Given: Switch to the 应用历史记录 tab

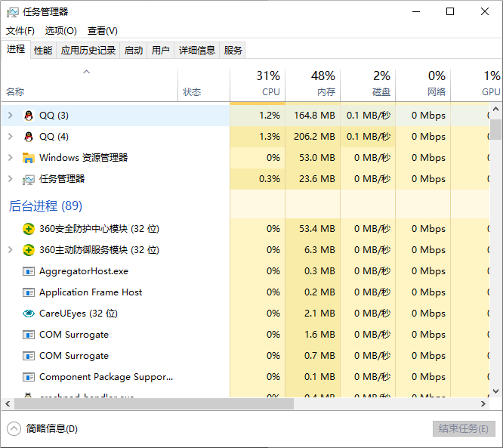Looking at the screenshot, I should (x=88, y=51).
